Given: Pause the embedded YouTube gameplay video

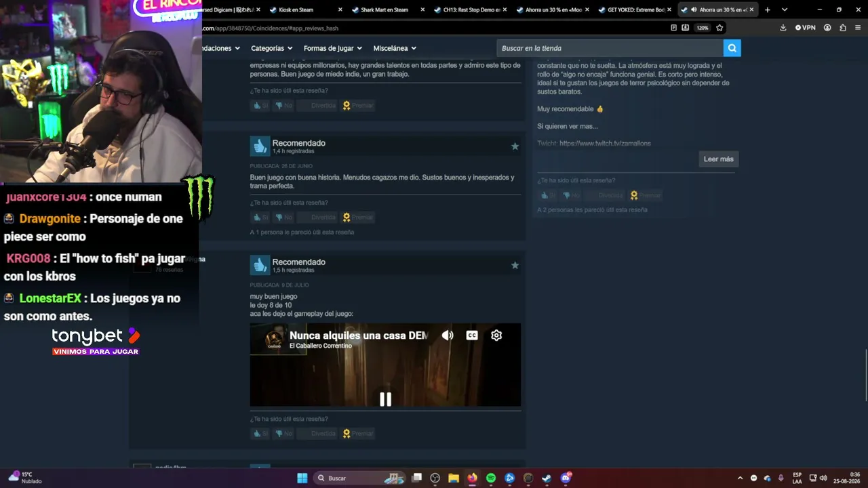Looking at the screenshot, I should 385,399.
